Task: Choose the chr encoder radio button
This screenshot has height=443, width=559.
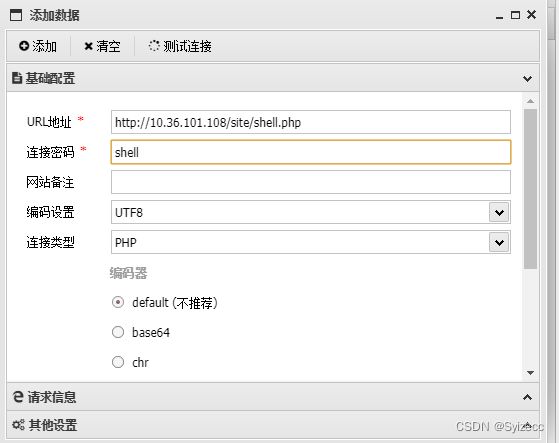Action: click(x=118, y=362)
